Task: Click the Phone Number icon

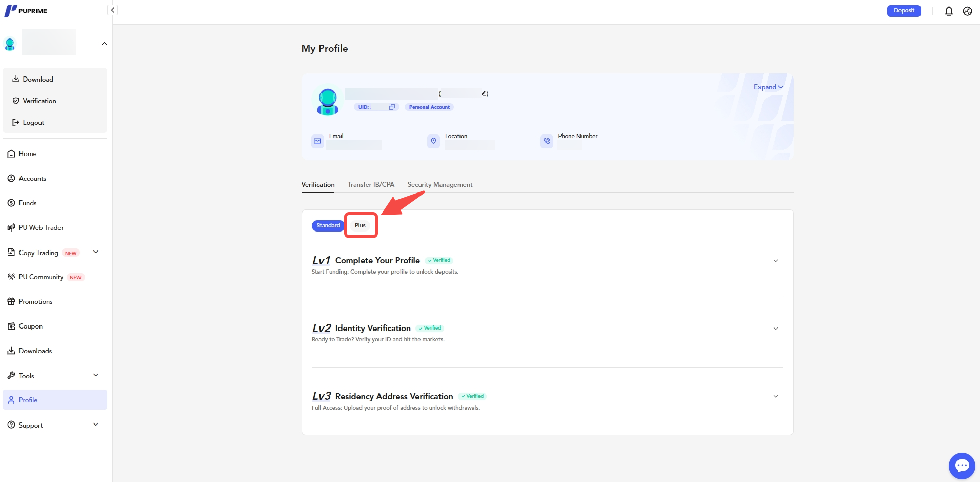Action: click(547, 141)
